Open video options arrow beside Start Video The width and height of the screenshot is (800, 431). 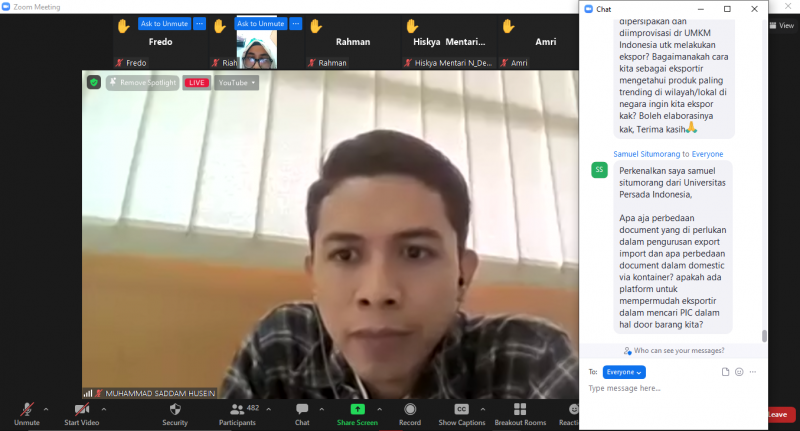click(104, 409)
